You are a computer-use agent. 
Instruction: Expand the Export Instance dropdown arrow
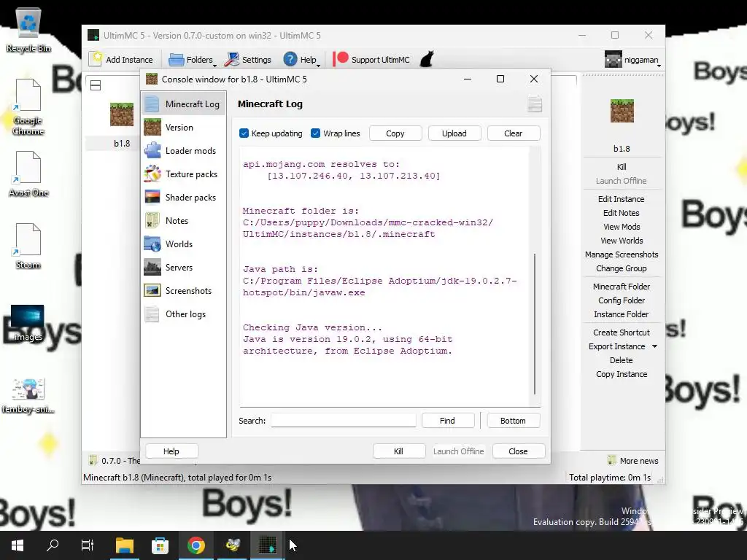[654, 346]
